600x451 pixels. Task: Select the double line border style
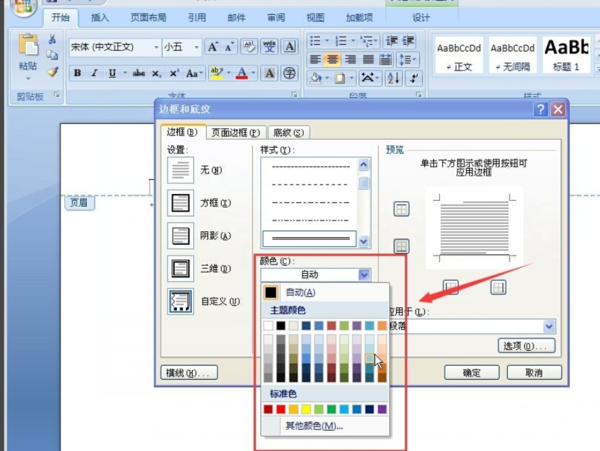[310, 238]
